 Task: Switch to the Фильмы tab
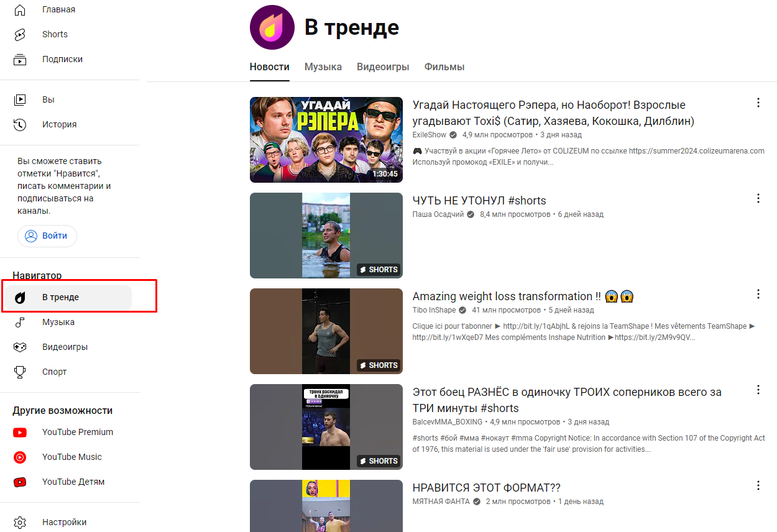444,66
